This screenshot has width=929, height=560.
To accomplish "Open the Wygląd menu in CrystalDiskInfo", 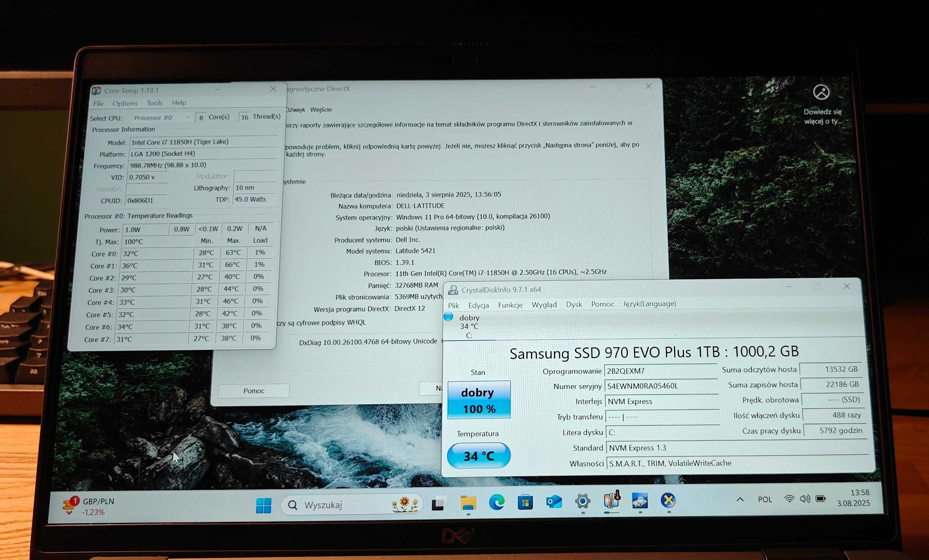I will pyautogui.click(x=544, y=305).
